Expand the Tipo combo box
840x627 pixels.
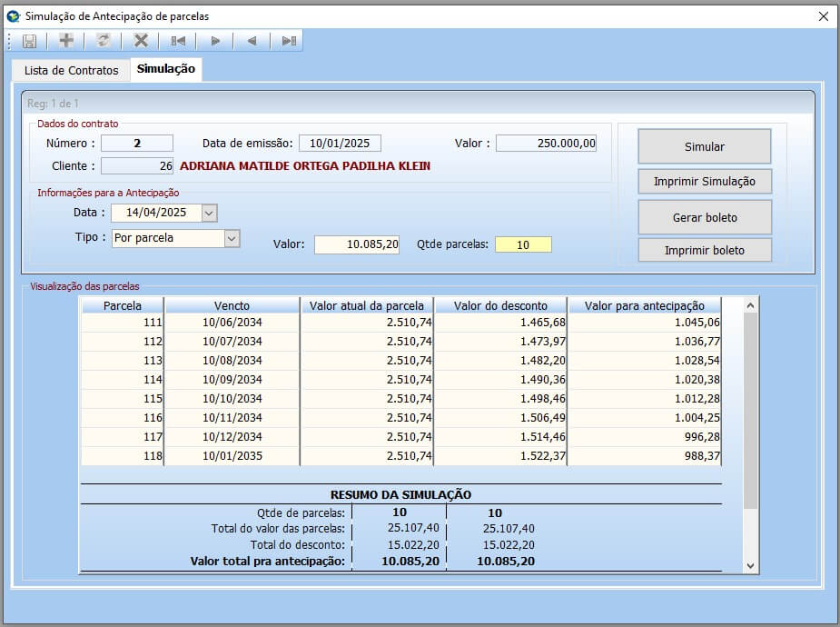click(x=231, y=238)
